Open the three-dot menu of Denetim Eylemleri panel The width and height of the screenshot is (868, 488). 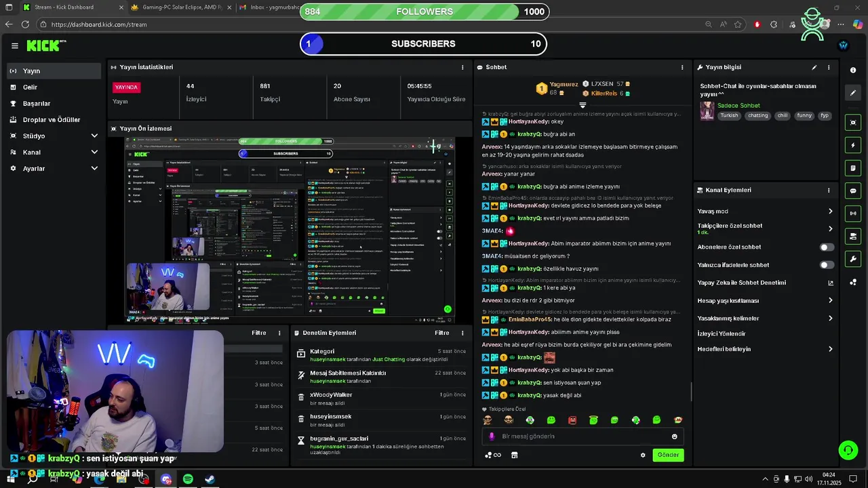pos(462,333)
